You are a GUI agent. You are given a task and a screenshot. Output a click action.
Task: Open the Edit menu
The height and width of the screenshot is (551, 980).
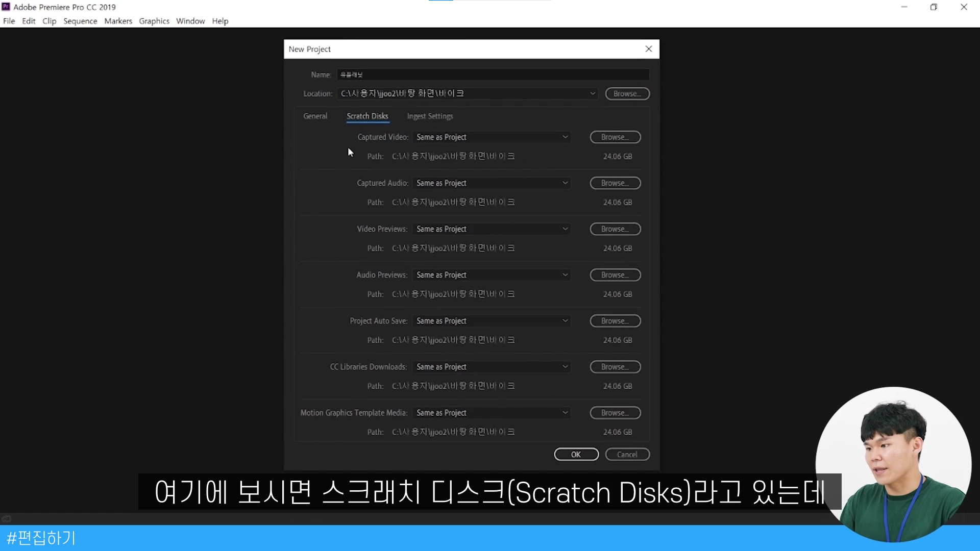point(29,21)
